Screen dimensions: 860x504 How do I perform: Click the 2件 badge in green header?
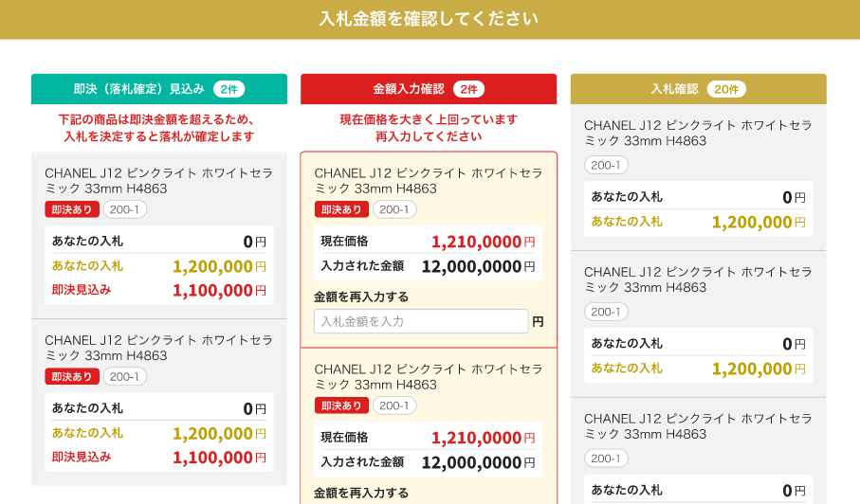[x=229, y=89]
